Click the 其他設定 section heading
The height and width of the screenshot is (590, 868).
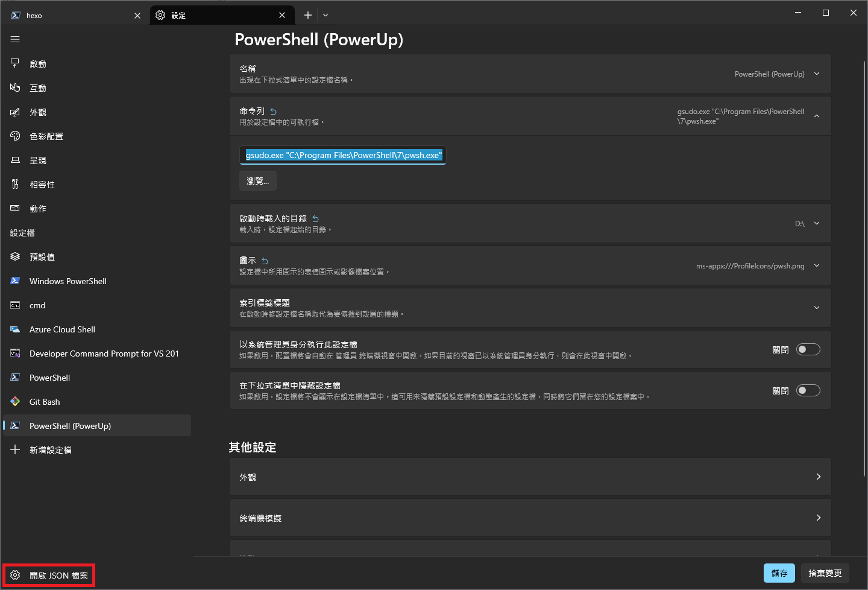click(253, 447)
